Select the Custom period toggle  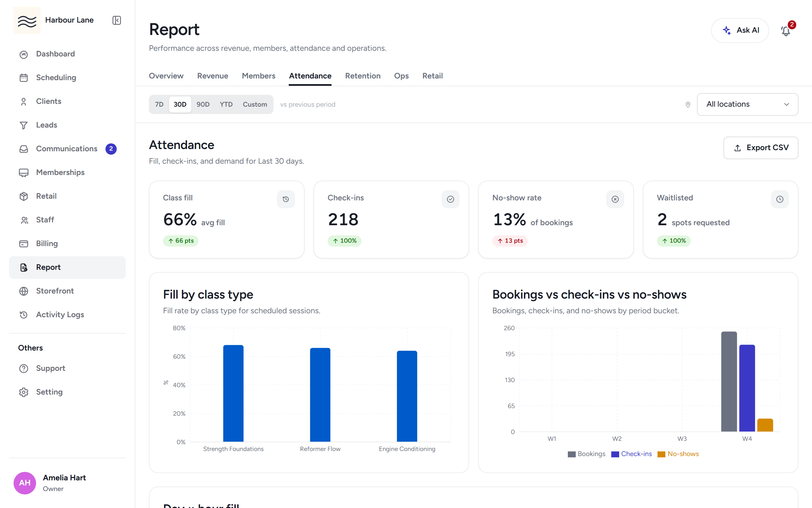255,104
